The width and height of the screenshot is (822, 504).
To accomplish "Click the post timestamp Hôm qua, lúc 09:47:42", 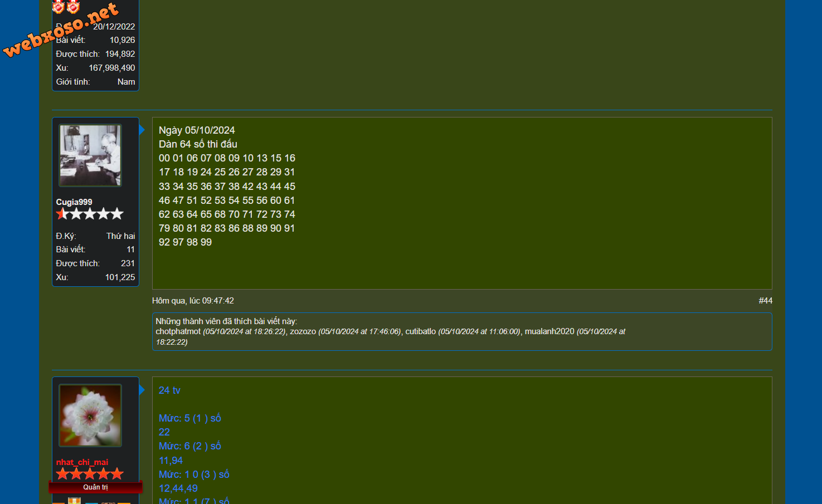I will tap(193, 301).
